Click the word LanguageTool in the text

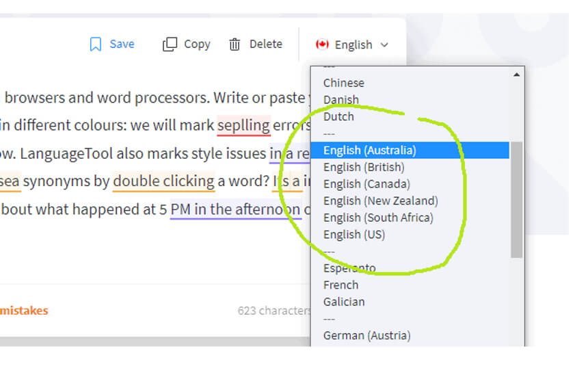[x=66, y=153]
